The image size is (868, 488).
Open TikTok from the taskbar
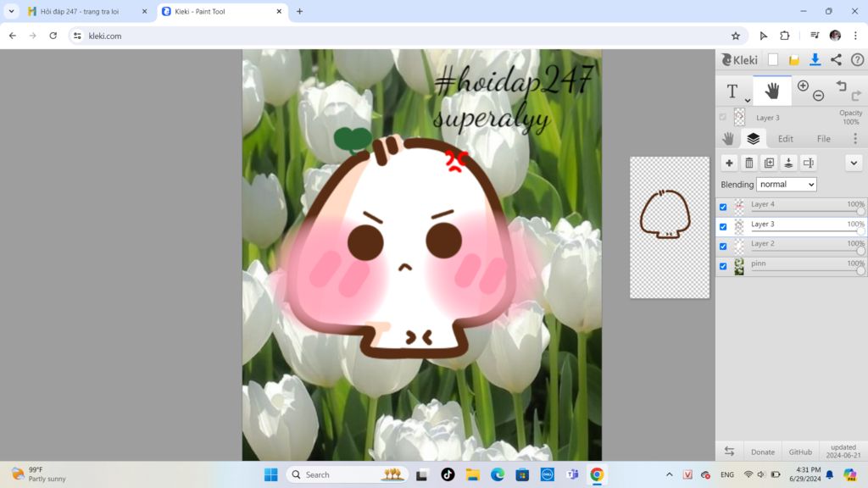tap(448, 474)
